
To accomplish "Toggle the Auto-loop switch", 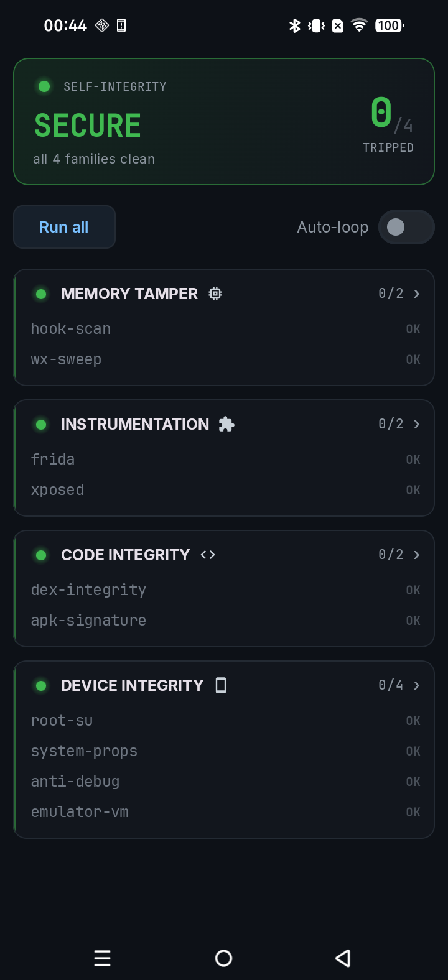I will [x=406, y=227].
